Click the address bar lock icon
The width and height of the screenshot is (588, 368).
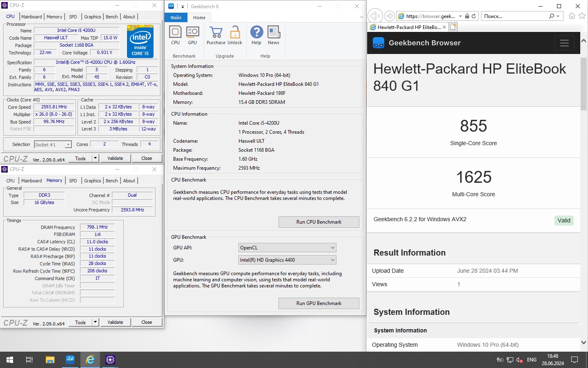(467, 16)
